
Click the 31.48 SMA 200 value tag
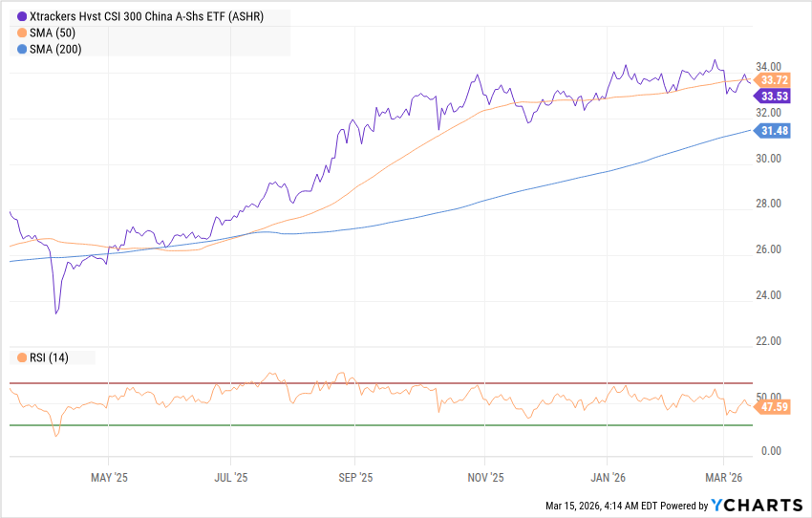point(772,131)
